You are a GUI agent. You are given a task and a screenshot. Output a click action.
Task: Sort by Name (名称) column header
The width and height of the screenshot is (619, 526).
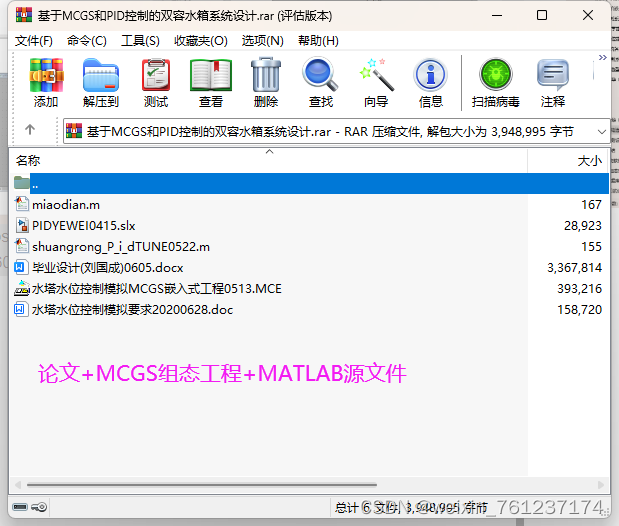(x=268, y=161)
